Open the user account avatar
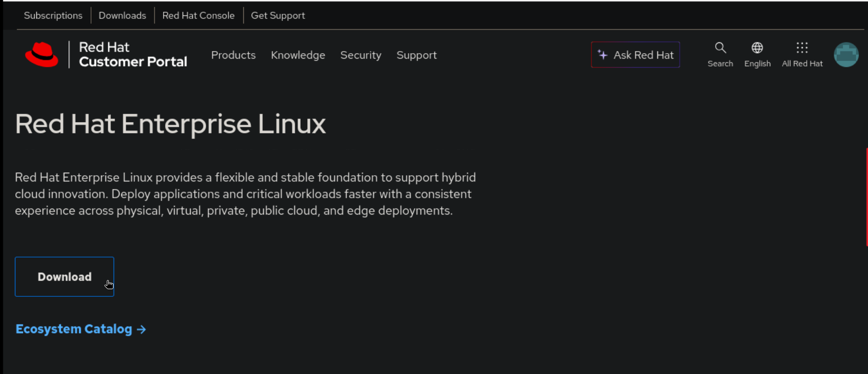Image resolution: width=868 pixels, height=374 pixels. (x=846, y=55)
